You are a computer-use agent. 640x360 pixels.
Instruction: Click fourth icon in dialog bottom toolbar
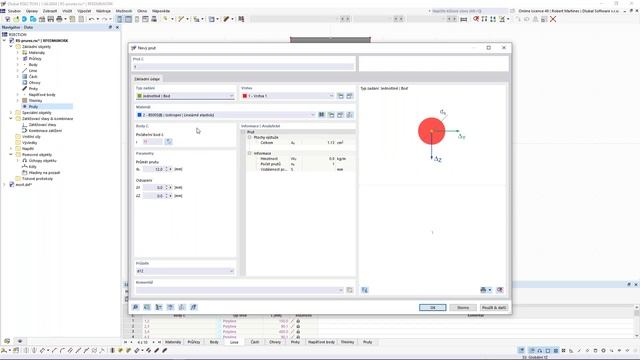(x=171, y=307)
